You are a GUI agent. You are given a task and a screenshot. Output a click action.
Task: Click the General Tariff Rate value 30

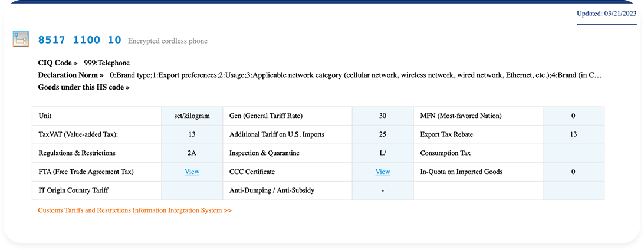tap(383, 116)
